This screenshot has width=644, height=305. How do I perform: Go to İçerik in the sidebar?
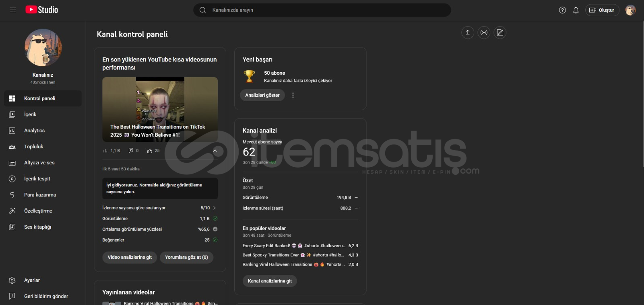[30, 115]
